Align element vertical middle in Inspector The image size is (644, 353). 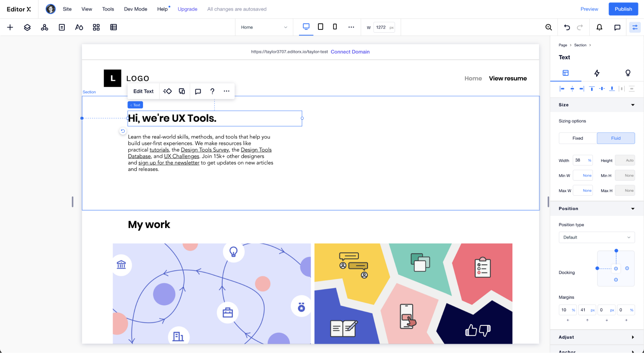(x=602, y=88)
